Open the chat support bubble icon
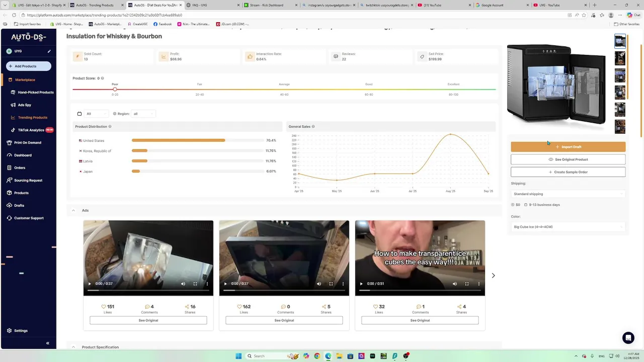 [628, 338]
